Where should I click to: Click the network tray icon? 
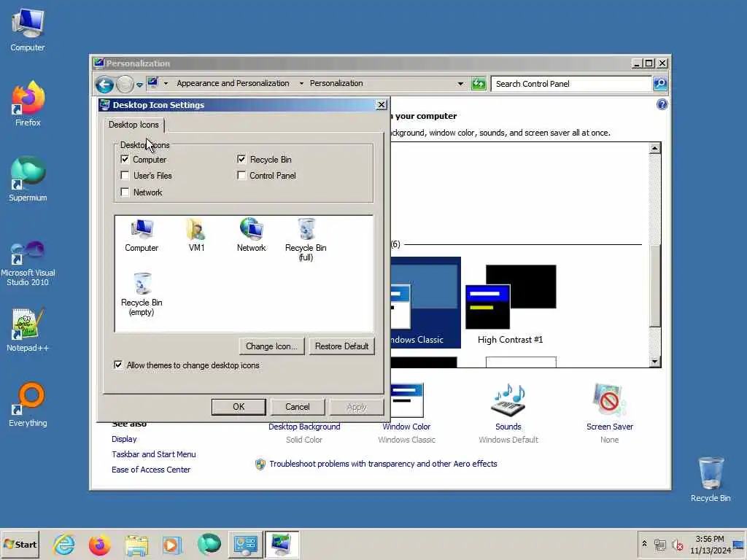tap(659, 545)
